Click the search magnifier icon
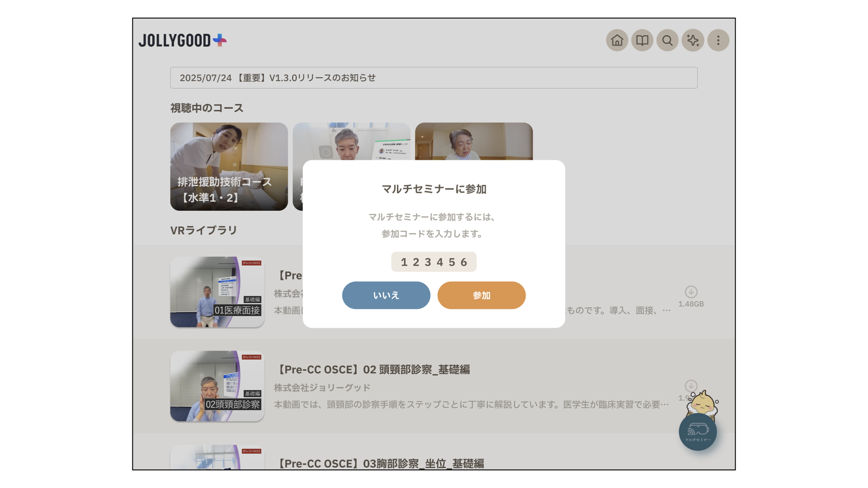868x488 pixels. 667,41
